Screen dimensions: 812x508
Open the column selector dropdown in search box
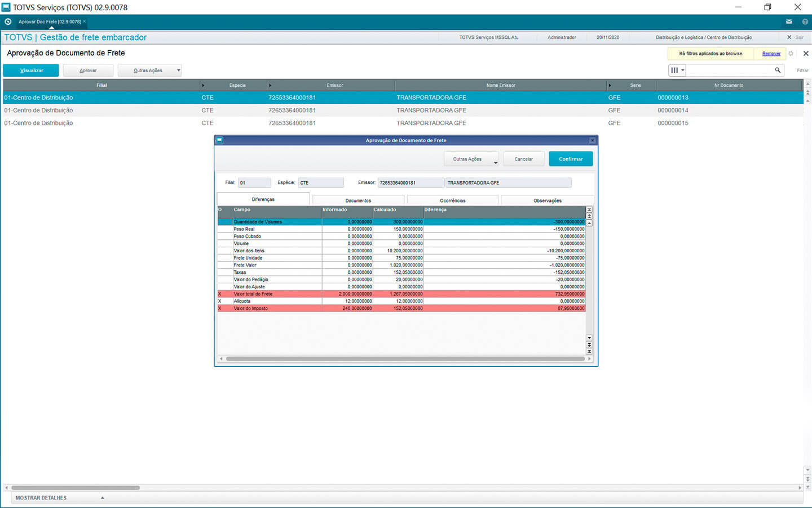pos(677,71)
